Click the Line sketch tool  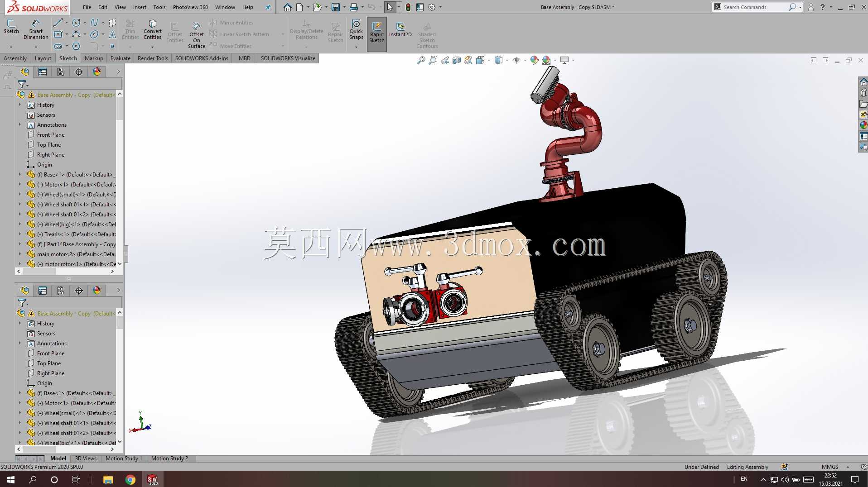tap(58, 23)
